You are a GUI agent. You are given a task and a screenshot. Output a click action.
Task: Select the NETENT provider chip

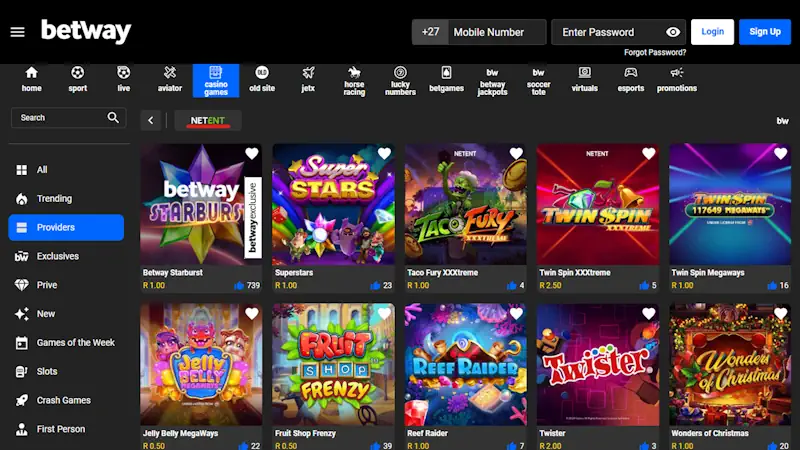pos(208,121)
